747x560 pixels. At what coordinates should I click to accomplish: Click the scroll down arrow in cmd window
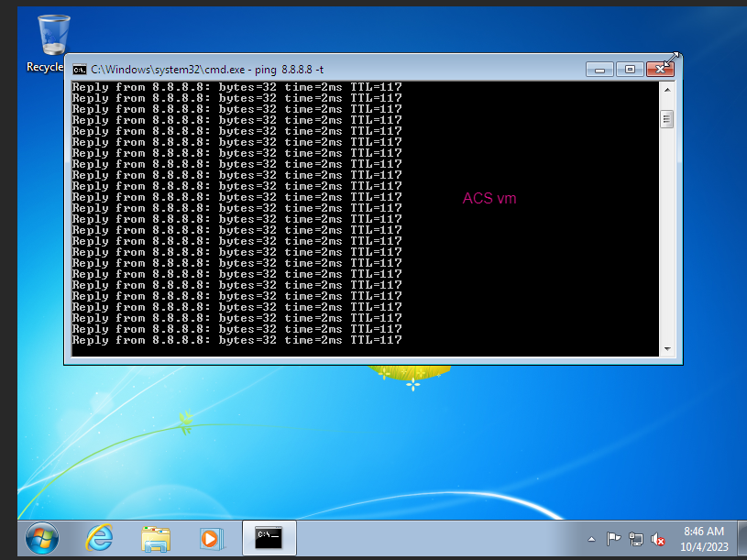[x=667, y=349]
